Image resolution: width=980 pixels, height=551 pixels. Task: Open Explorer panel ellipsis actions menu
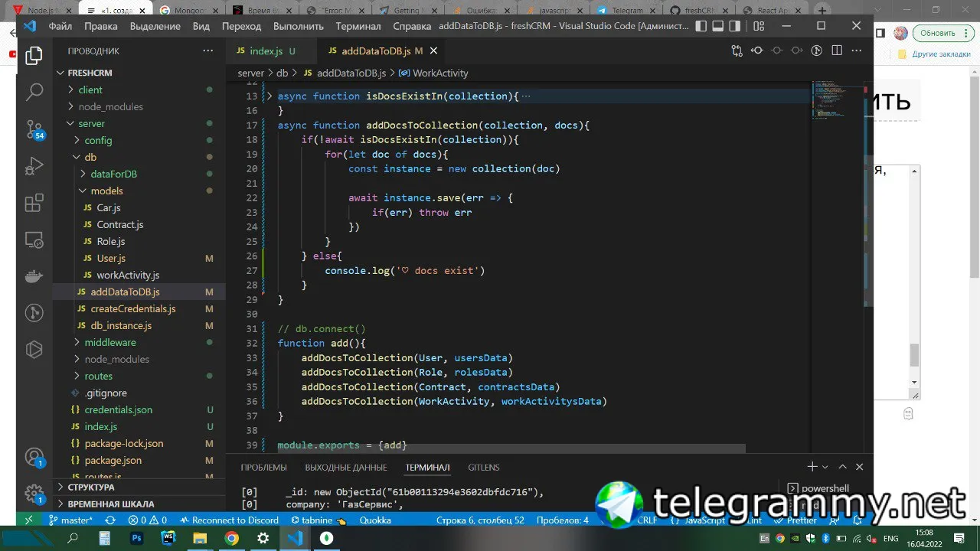[207, 51]
